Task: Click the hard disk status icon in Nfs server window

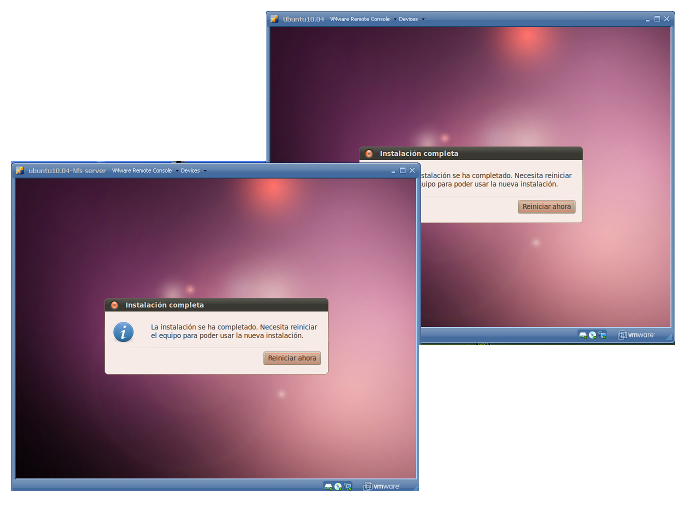Action: 328,486
